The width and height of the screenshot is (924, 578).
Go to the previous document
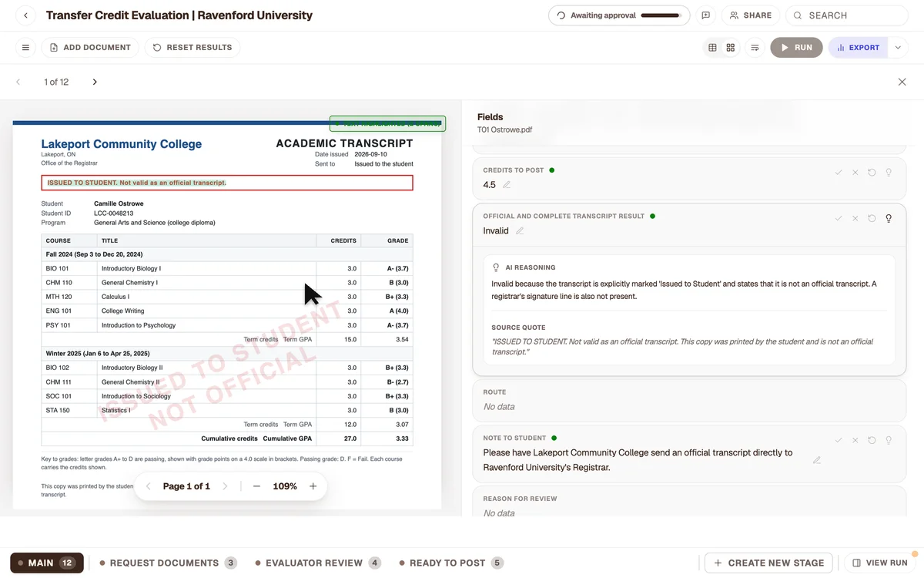(x=18, y=82)
